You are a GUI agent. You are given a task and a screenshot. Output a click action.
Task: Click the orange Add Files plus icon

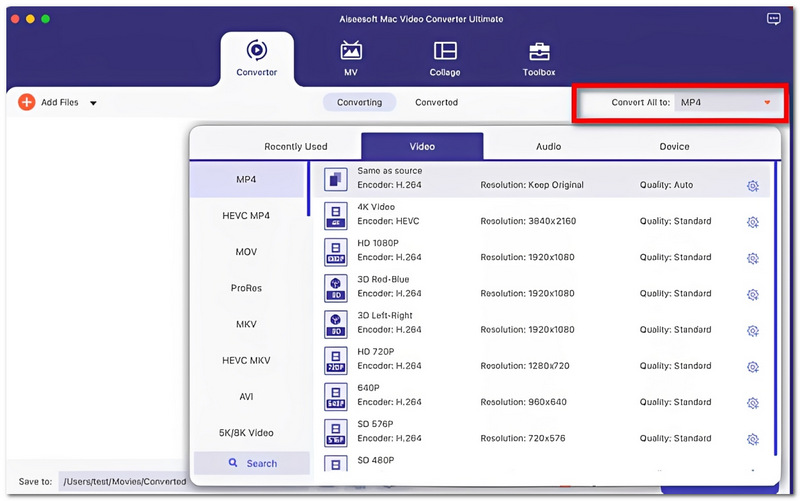[x=27, y=102]
